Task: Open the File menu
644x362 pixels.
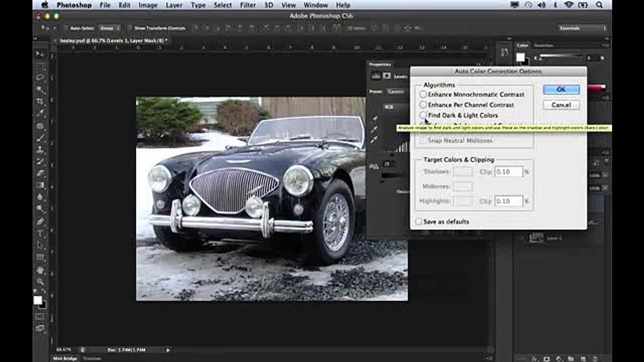Action: click(105, 5)
